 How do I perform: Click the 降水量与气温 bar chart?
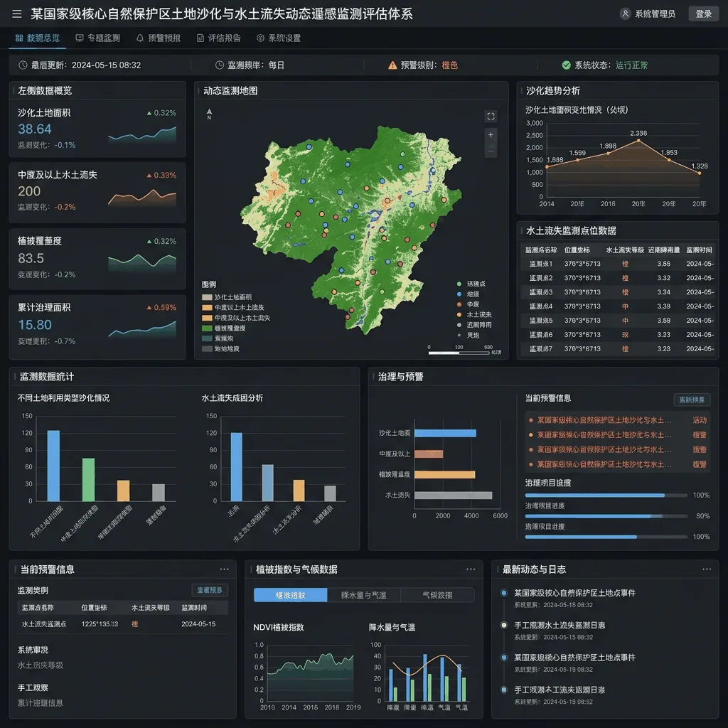(x=427, y=673)
